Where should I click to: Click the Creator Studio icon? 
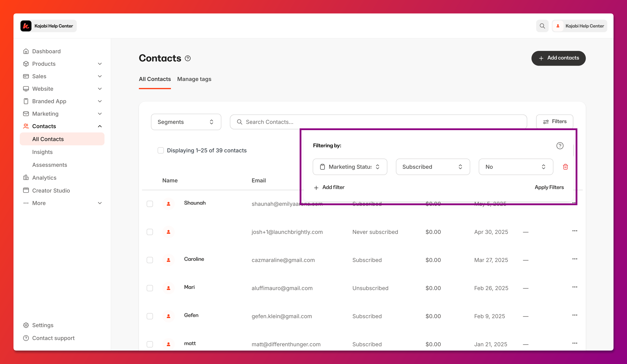point(26,190)
